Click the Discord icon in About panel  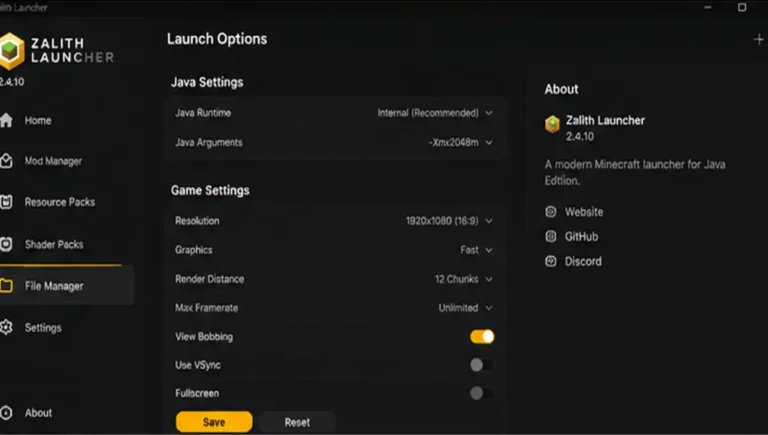[551, 261]
